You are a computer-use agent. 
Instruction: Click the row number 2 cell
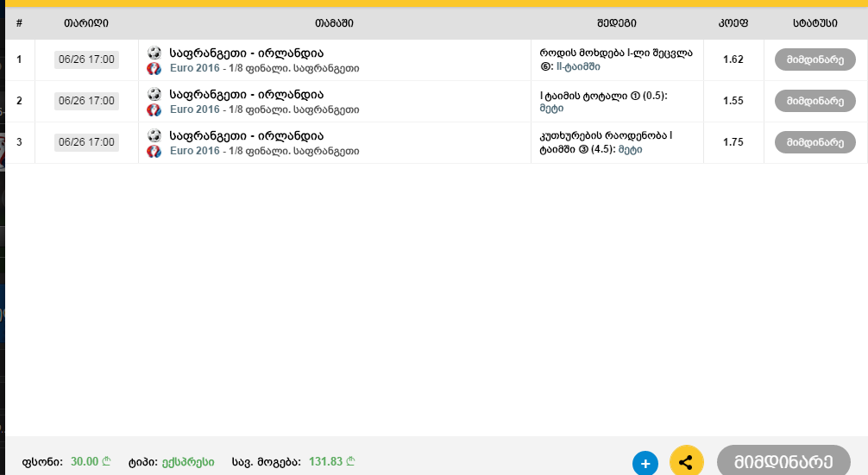point(19,101)
